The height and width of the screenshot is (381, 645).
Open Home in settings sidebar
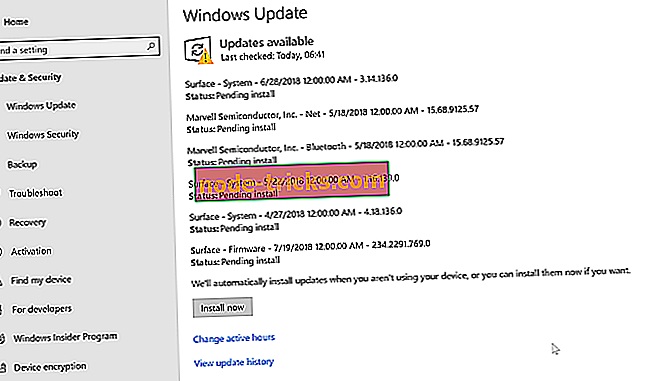pos(16,22)
